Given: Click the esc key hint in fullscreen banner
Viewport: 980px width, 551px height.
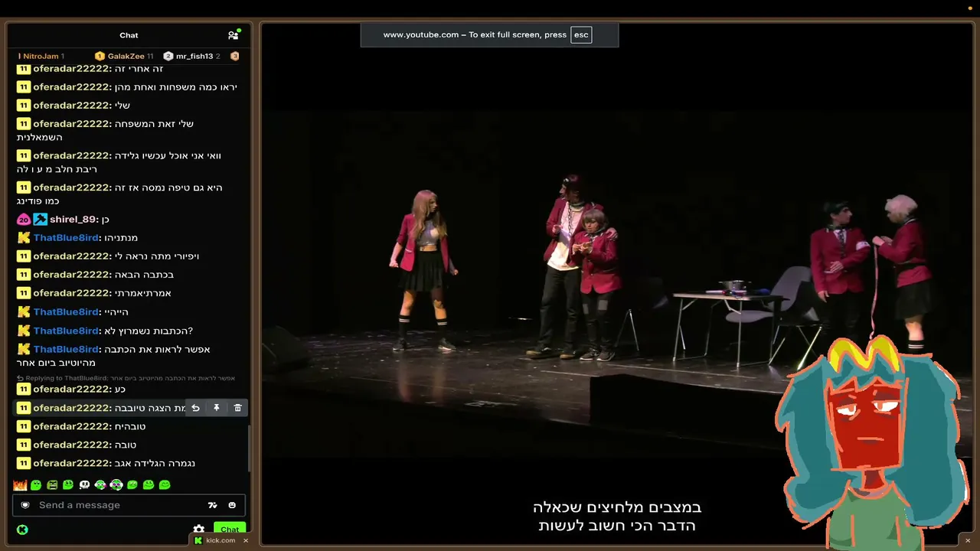Looking at the screenshot, I should (x=581, y=34).
